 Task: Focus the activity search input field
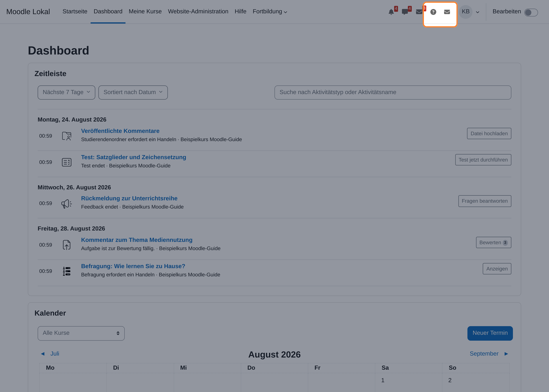393,93
